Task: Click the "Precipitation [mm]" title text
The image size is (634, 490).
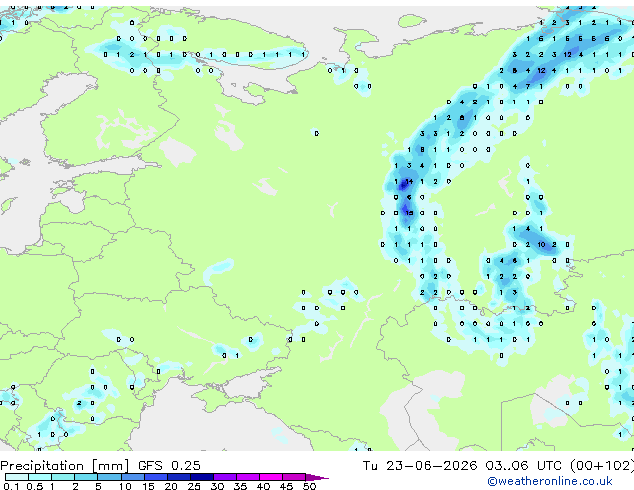Action: [65, 466]
